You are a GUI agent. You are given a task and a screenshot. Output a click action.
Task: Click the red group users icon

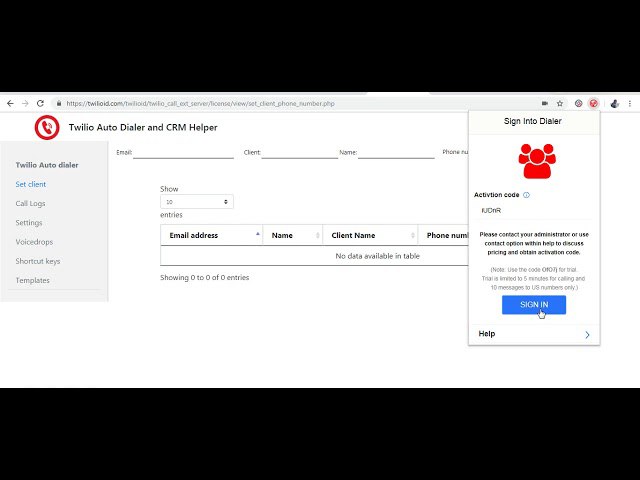click(x=537, y=161)
